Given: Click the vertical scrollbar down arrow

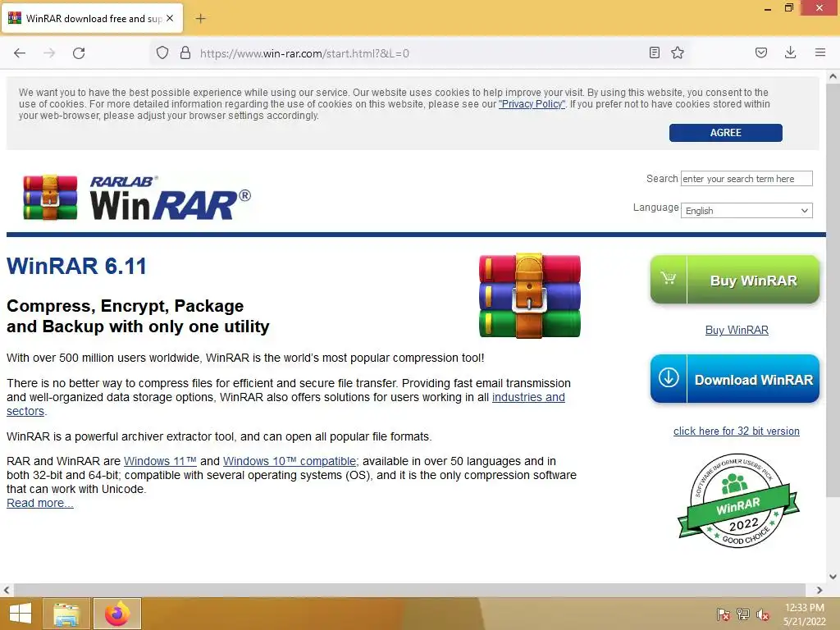Looking at the screenshot, I should click(833, 577).
